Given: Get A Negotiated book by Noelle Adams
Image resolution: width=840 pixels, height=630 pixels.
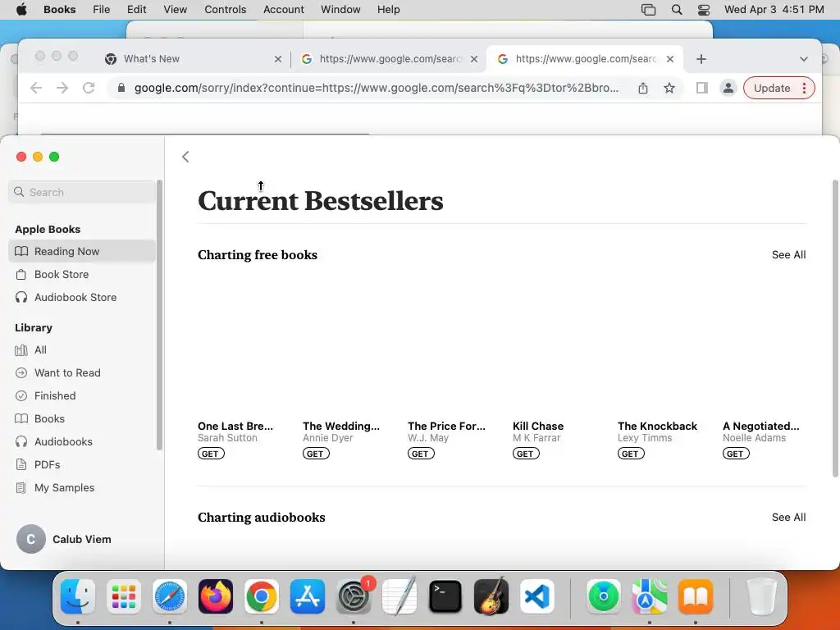Looking at the screenshot, I should [736, 454].
